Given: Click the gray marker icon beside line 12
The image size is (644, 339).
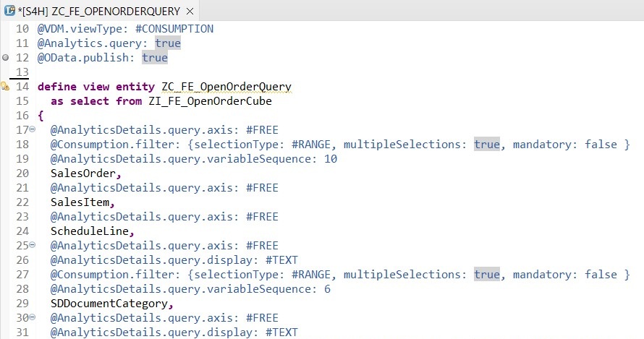Looking at the screenshot, I should 5,58.
